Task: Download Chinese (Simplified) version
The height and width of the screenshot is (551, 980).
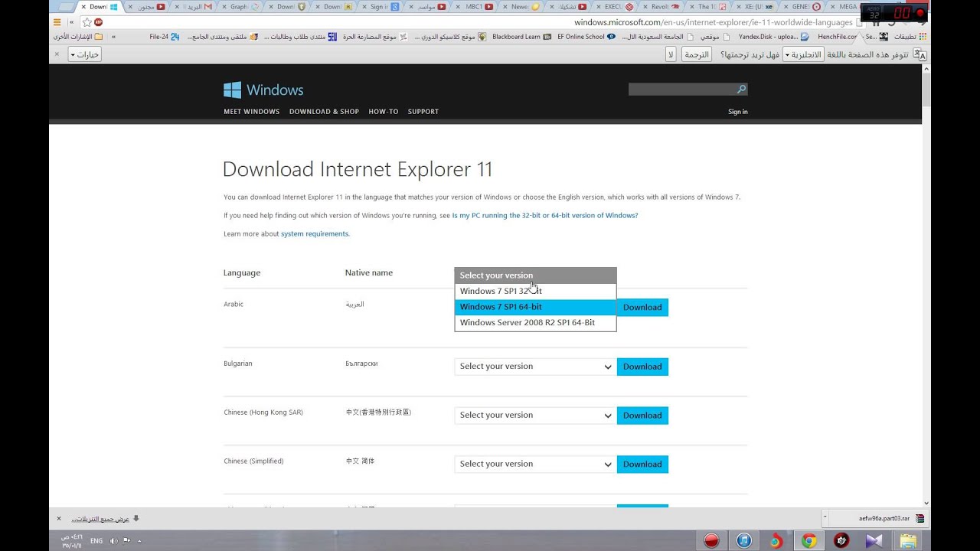Action: 642,465
